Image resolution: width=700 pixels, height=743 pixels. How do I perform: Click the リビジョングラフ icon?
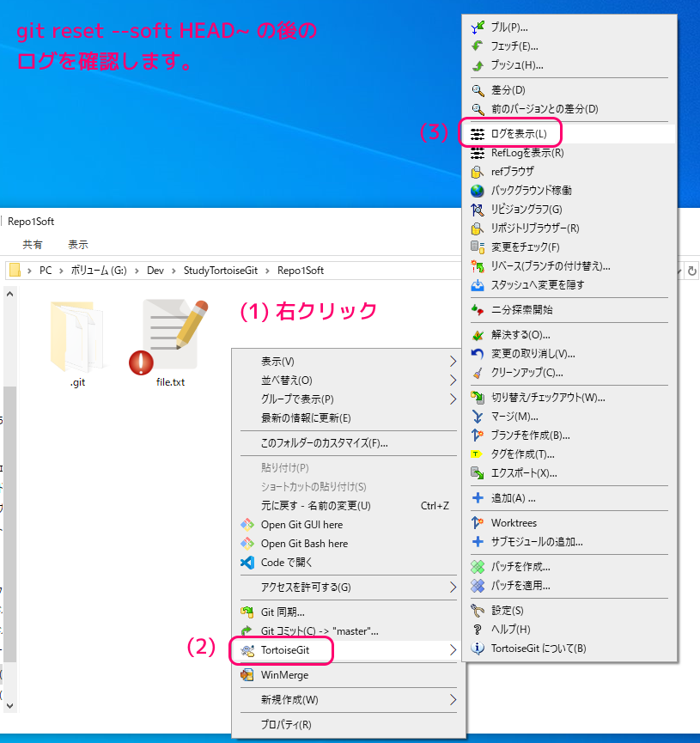pyautogui.click(x=478, y=210)
